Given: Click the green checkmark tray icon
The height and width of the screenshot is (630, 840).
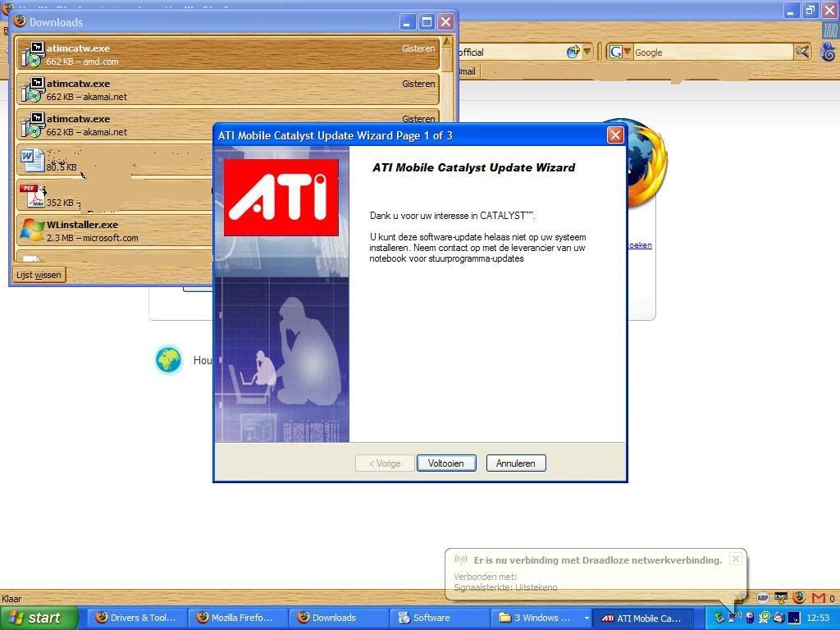Looking at the screenshot, I should pos(765,619).
